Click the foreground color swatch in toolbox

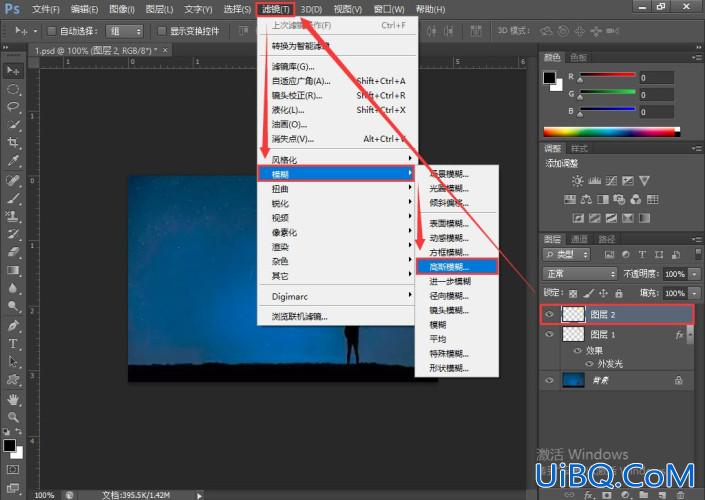pyautogui.click(x=9, y=445)
